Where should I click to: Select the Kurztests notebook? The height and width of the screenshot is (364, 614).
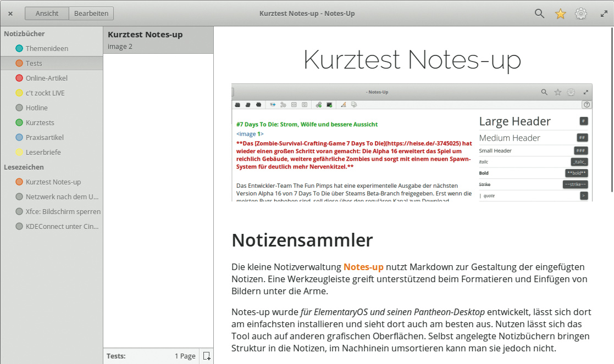pos(40,122)
